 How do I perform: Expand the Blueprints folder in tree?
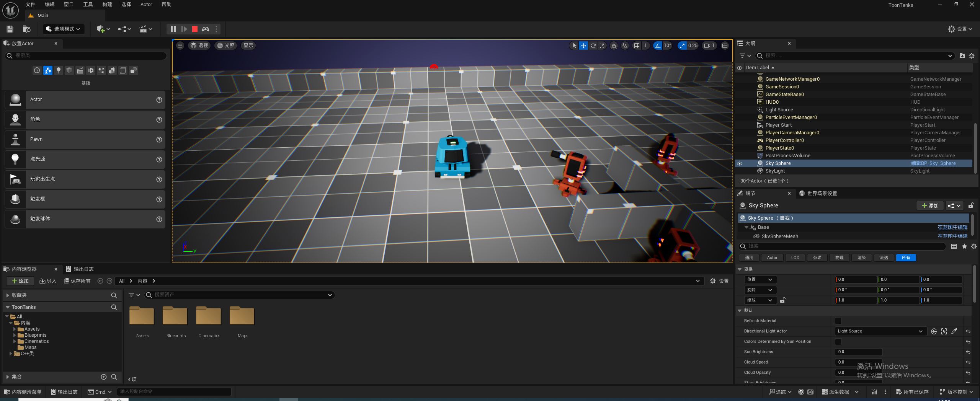point(15,335)
